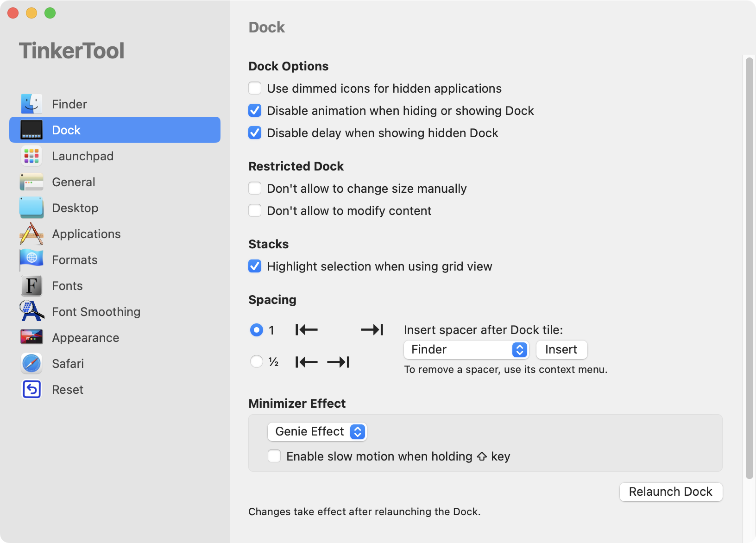Image resolution: width=756 pixels, height=543 pixels.
Task: Open the Finder Dock tile dropdown
Action: (466, 350)
